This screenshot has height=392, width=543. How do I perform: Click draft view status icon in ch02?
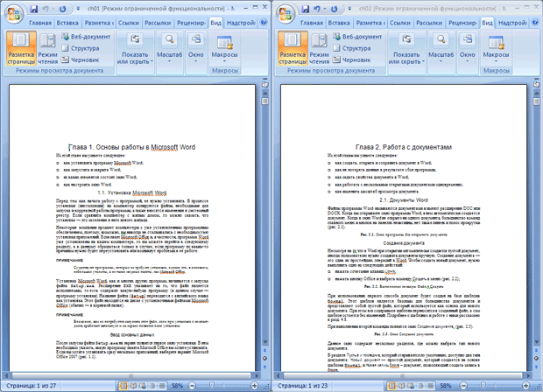pyautogui.click(x=430, y=385)
